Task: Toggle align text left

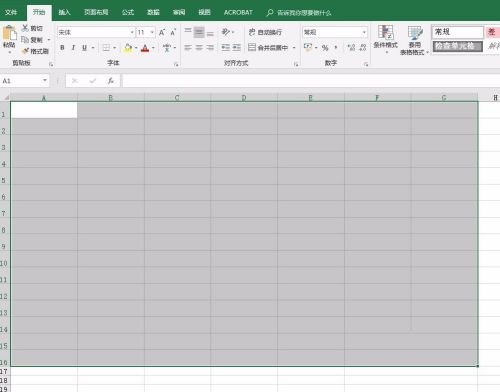Action: point(188,48)
